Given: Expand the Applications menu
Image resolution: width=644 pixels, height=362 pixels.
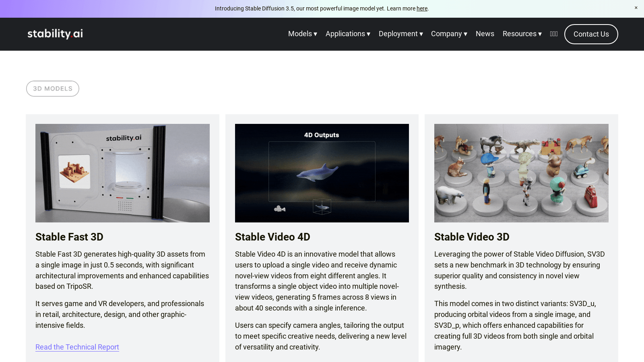Looking at the screenshot, I should tap(348, 34).
